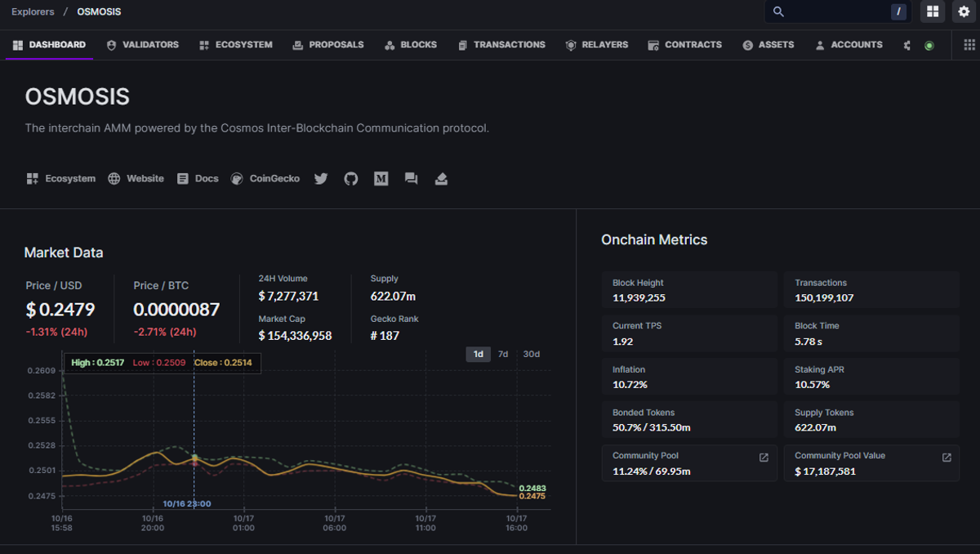This screenshot has height=554, width=980.
Task: Switch to the Dashboard tab
Action: [49, 45]
